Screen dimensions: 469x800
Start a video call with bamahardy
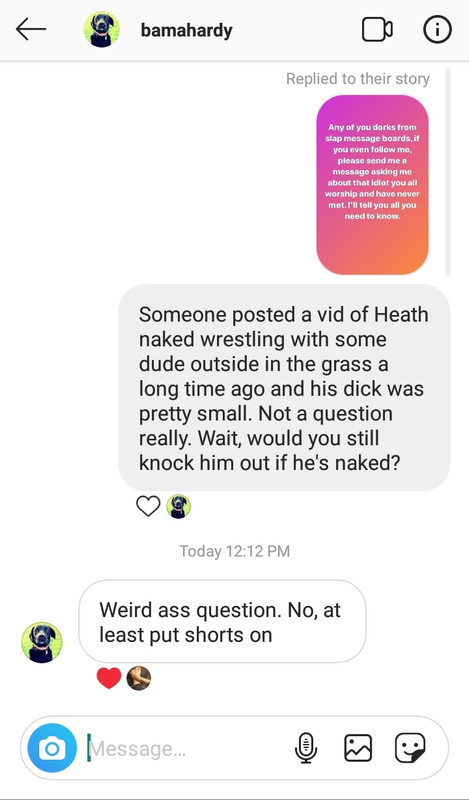377,30
